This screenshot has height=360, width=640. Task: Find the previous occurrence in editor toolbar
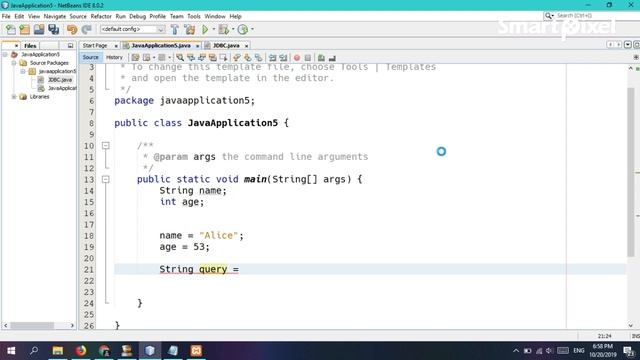[x=191, y=58]
